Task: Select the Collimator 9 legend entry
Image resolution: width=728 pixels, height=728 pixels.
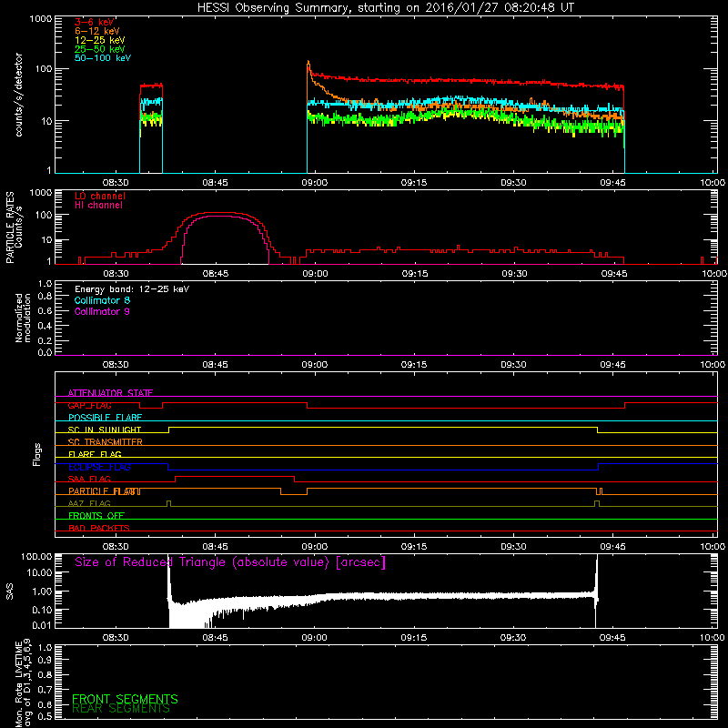Action: click(x=102, y=311)
